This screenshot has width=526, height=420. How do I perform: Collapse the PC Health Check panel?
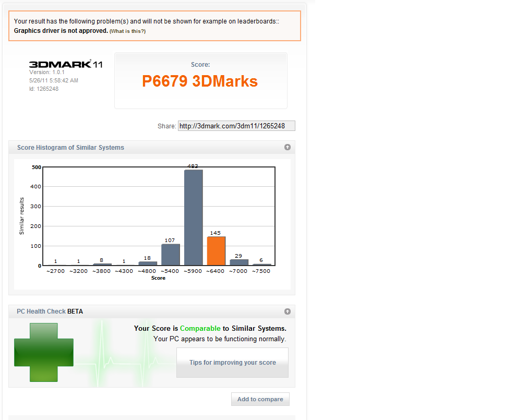[x=287, y=311]
